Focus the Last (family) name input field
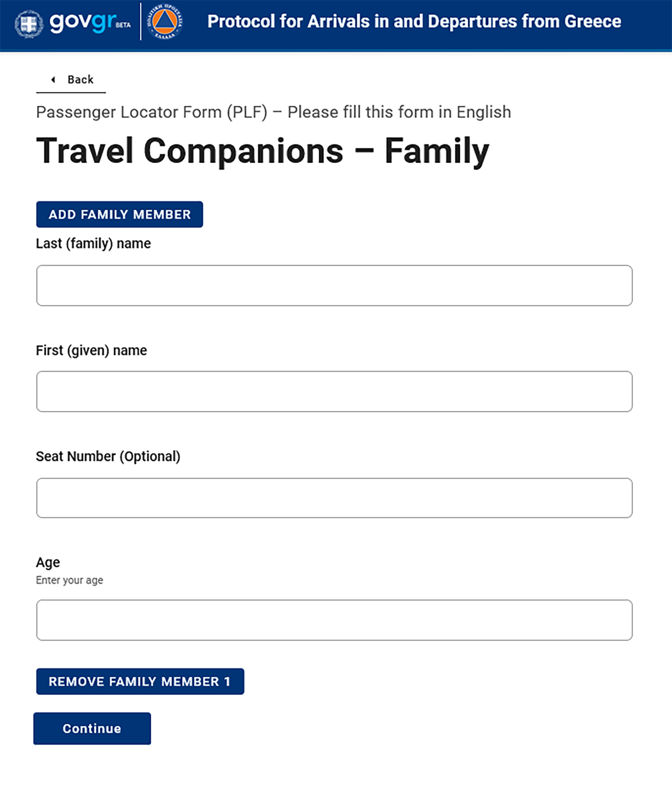Image resolution: width=672 pixels, height=785 pixels. 334,285
